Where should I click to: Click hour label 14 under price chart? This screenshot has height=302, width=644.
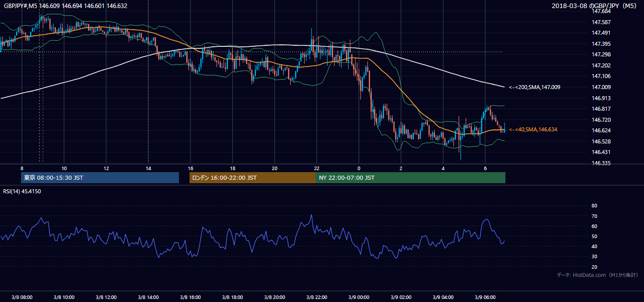[148, 168]
